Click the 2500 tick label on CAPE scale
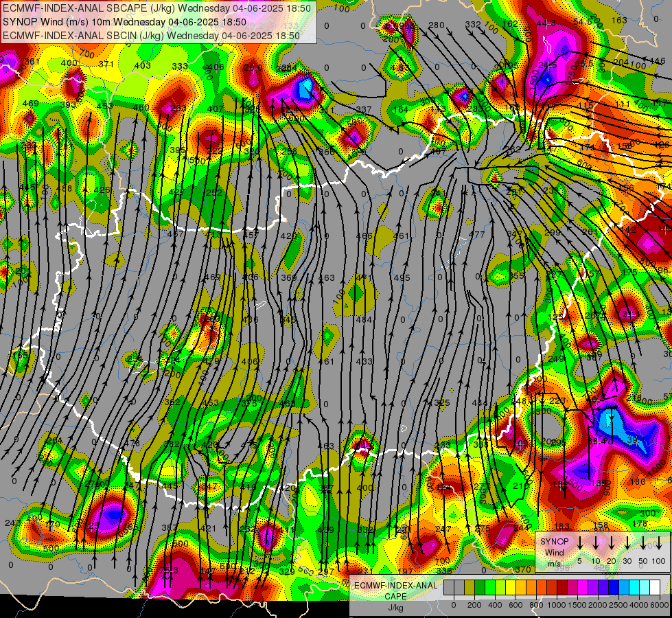 [x=618, y=605]
